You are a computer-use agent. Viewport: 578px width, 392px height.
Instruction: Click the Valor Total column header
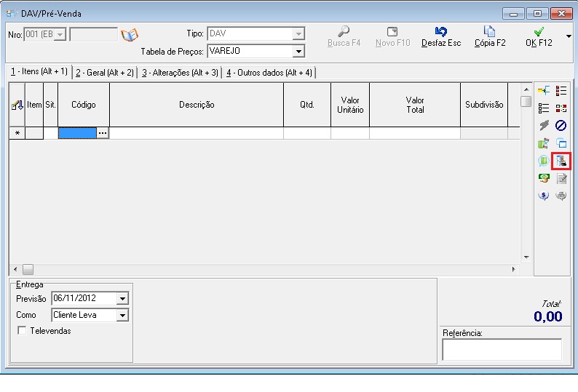[x=415, y=105]
